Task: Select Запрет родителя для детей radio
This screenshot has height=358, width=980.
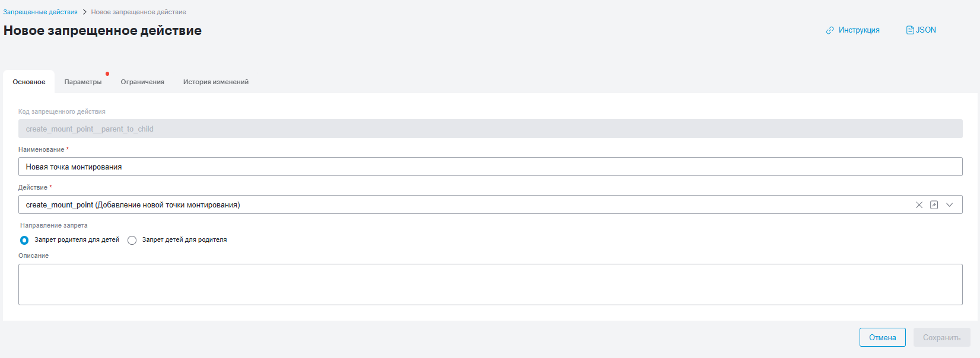Action: 24,240
